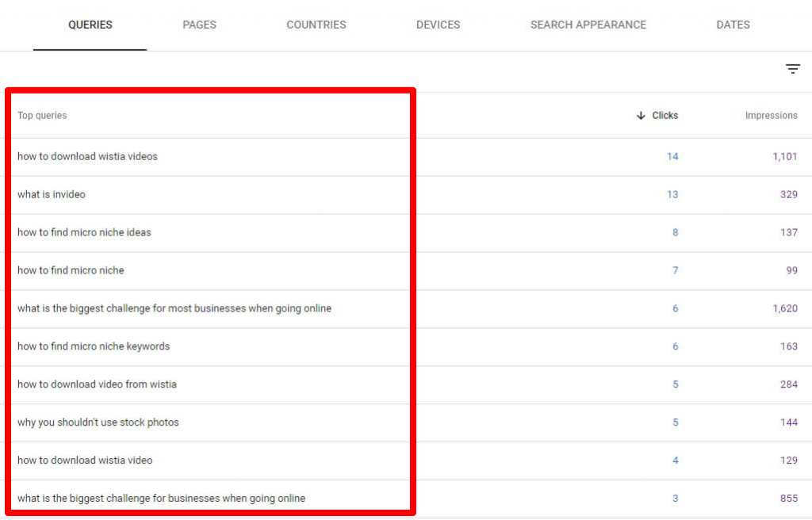Click the 129 impressions value

tap(789, 460)
